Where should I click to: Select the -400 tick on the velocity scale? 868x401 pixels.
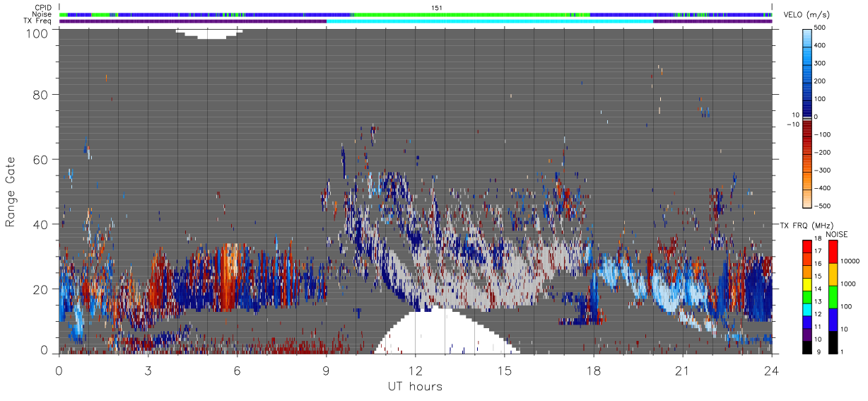(x=823, y=188)
